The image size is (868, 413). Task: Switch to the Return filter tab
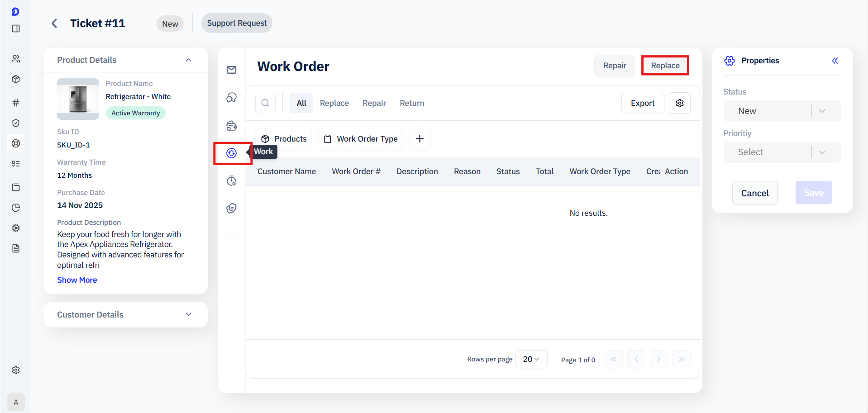point(412,103)
